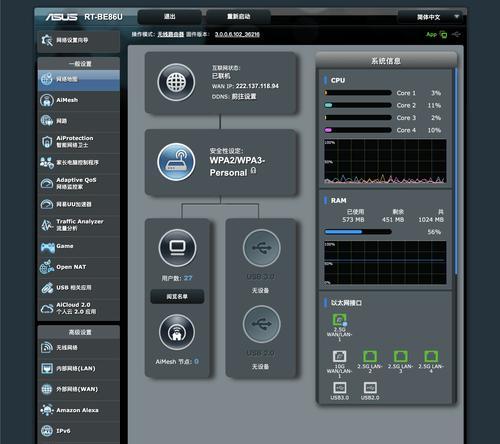Open Traffic Analyzer from sidebar
The height and width of the screenshot is (444, 500).
coord(79,225)
